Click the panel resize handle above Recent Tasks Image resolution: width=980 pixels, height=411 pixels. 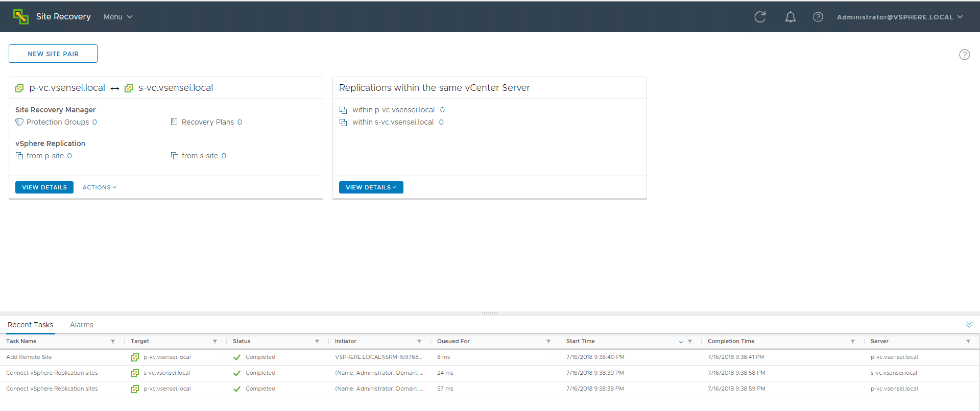point(489,313)
